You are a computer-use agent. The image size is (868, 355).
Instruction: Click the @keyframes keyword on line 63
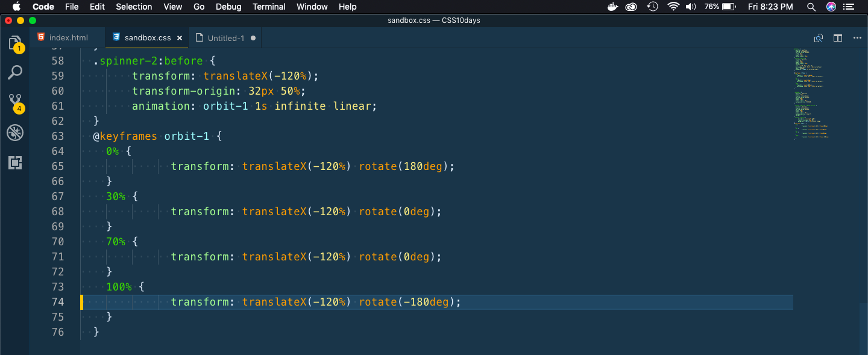[x=125, y=136]
